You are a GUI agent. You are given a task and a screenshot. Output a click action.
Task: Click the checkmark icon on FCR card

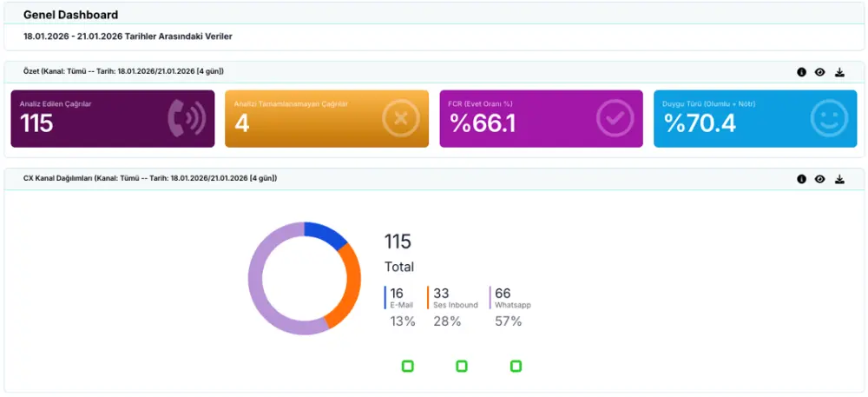coord(615,119)
